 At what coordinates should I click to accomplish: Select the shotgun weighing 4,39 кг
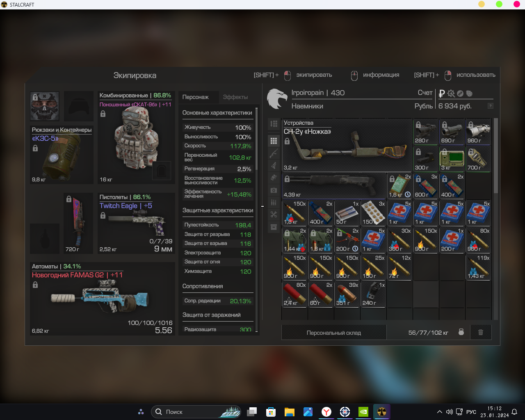(334, 186)
